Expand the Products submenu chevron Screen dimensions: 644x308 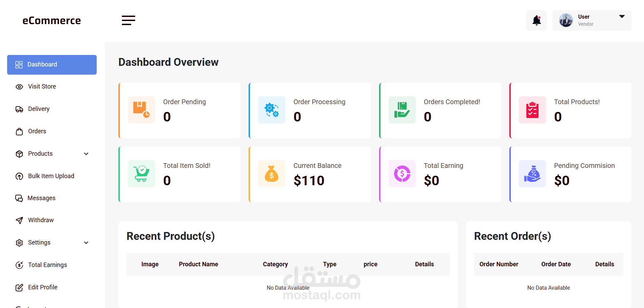click(x=86, y=154)
